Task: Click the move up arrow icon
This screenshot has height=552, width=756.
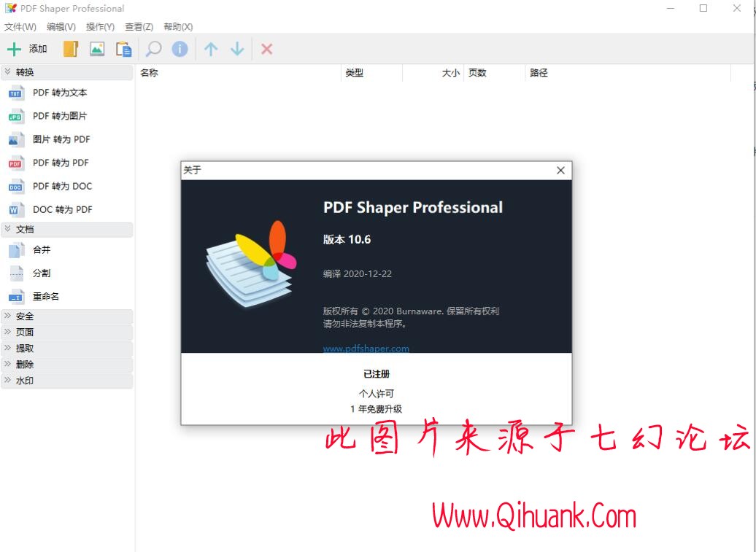Action: (211, 49)
